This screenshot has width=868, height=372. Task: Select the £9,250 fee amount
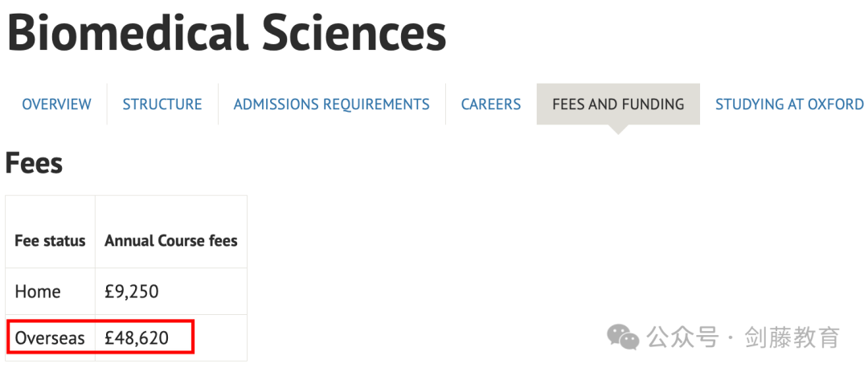coord(132,291)
